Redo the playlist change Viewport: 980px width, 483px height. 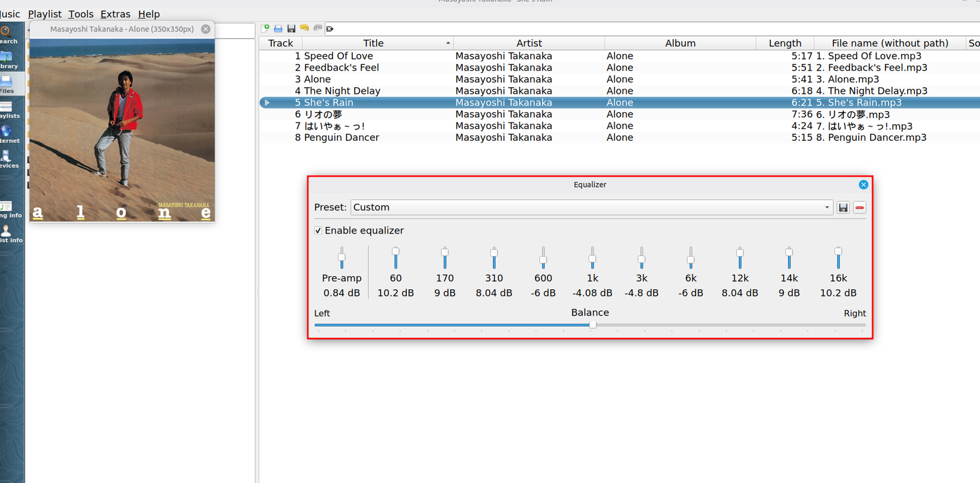pos(318,29)
